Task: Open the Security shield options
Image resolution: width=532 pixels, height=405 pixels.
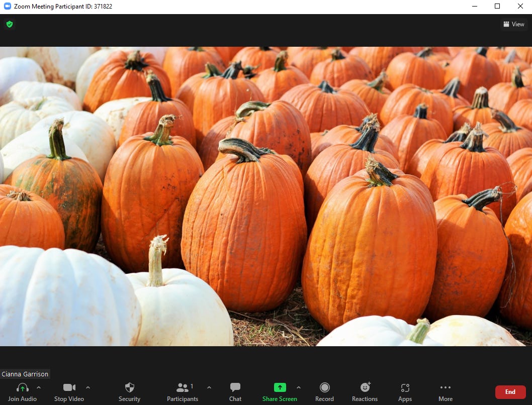Action: 129,387
